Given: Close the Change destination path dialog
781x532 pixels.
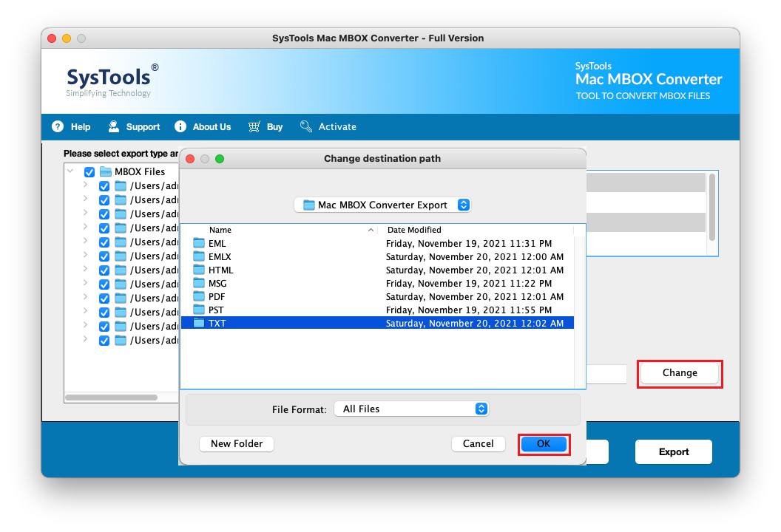Looking at the screenshot, I should click(190, 159).
